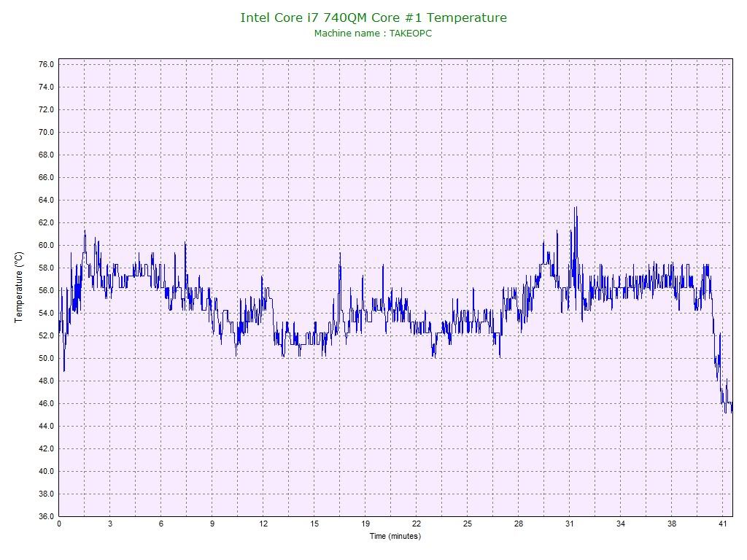Click the "Temperature (°C)" vertical axis title
The image size is (747, 560).
[x=18, y=287]
